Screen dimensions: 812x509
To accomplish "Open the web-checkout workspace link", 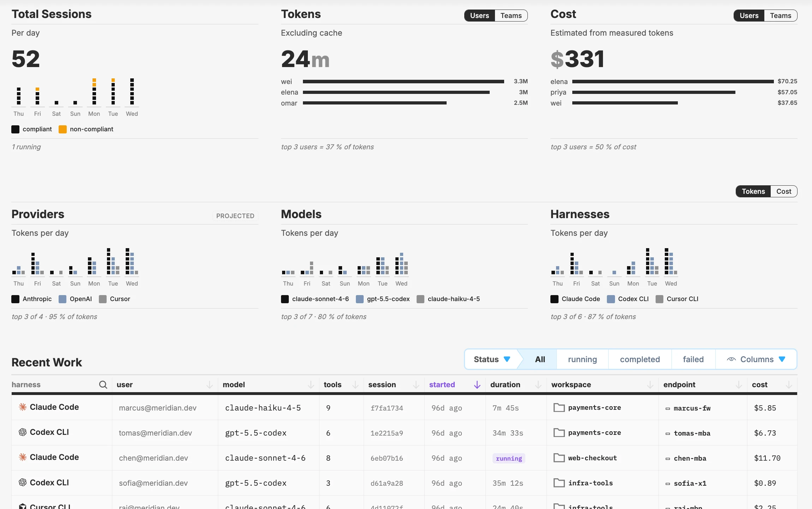I will pos(592,458).
